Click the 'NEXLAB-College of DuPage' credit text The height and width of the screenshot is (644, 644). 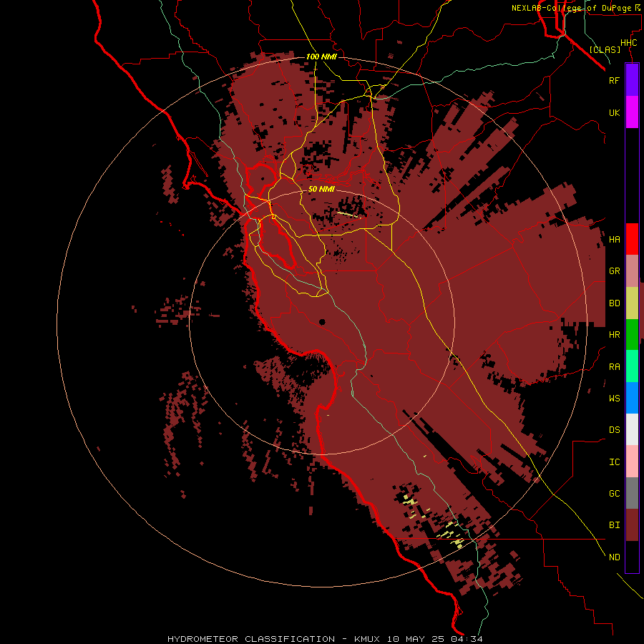click(x=572, y=8)
